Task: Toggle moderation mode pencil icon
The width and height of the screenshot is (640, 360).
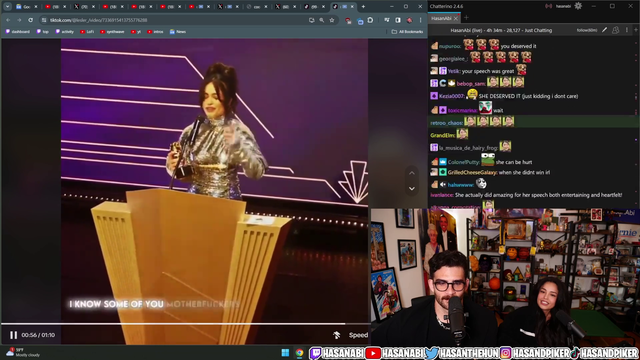Action: 604,30
